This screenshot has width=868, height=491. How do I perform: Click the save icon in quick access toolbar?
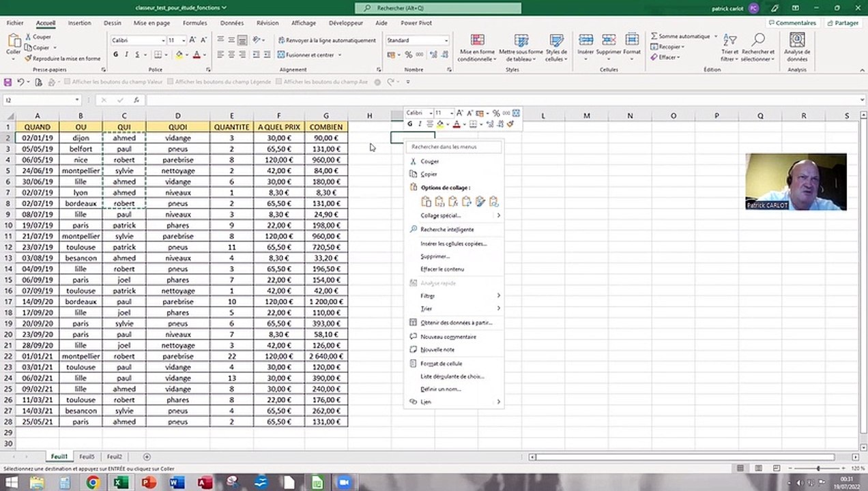(8, 82)
